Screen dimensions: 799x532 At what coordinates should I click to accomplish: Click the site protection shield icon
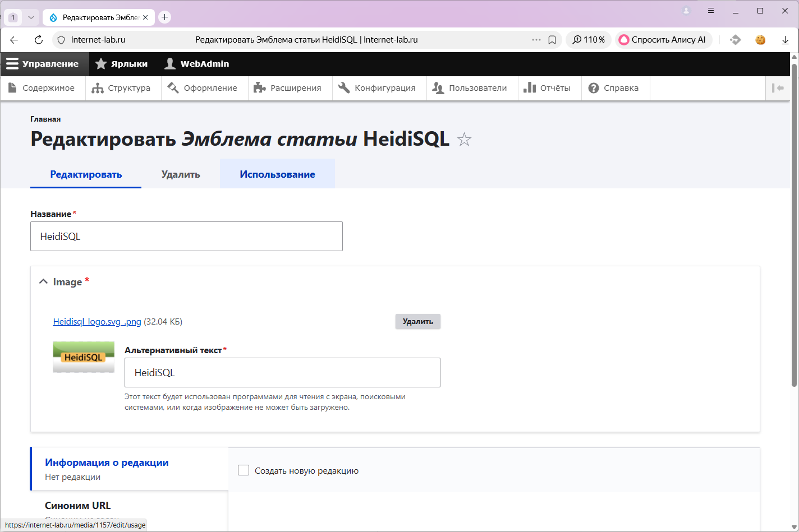pos(62,40)
